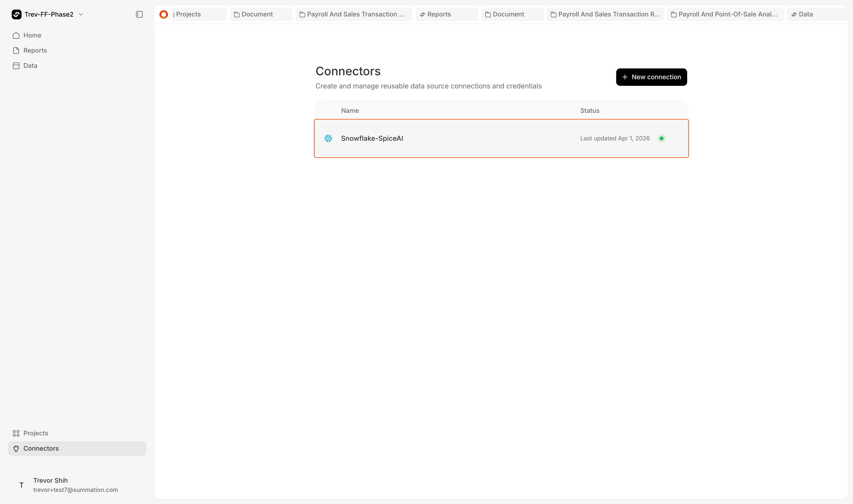The image size is (853, 504).
Task: Switch to the second Document tab
Action: [512, 14]
